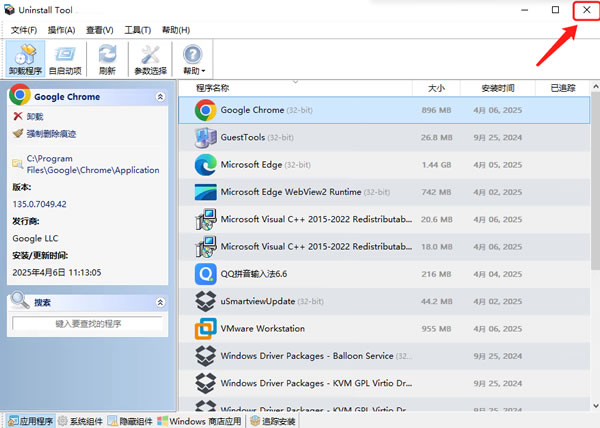The width and height of the screenshot is (600, 428).
Task: Click the GuestTools program icon
Action: [x=206, y=137]
